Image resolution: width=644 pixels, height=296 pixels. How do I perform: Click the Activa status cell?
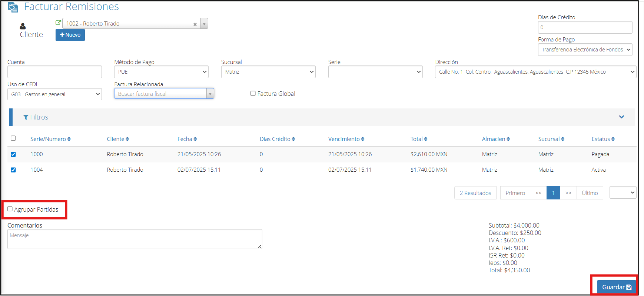pyautogui.click(x=598, y=170)
